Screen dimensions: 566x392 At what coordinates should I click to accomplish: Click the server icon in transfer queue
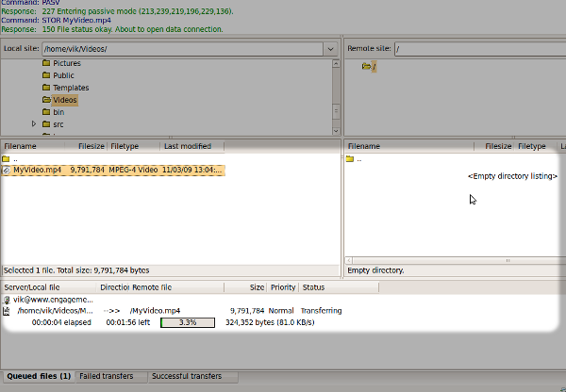[7, 300]
